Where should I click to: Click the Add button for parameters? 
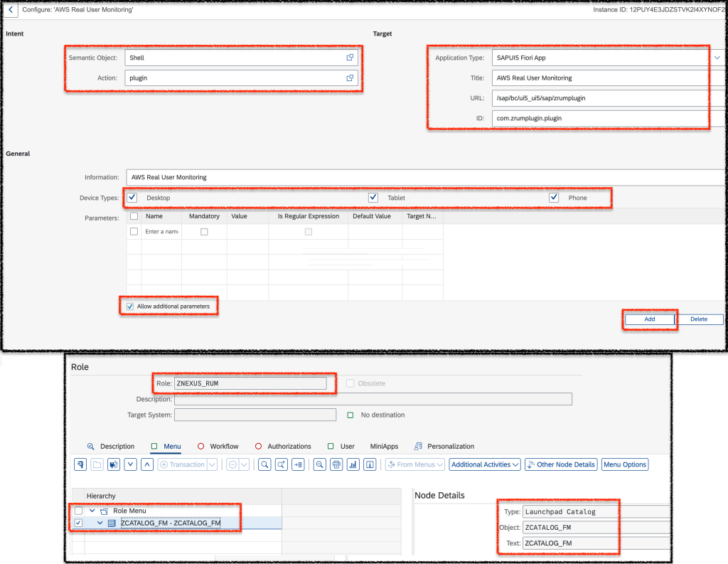point(649,319)
